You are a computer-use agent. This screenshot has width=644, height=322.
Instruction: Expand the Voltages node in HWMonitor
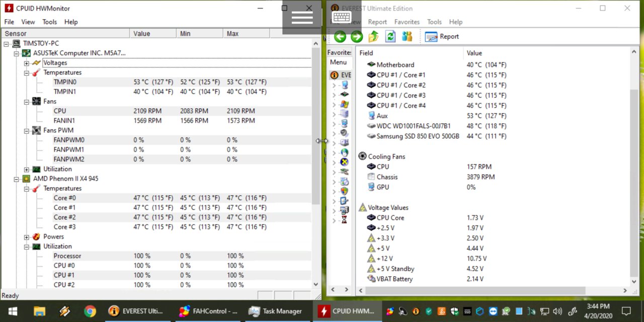point(27,63)
